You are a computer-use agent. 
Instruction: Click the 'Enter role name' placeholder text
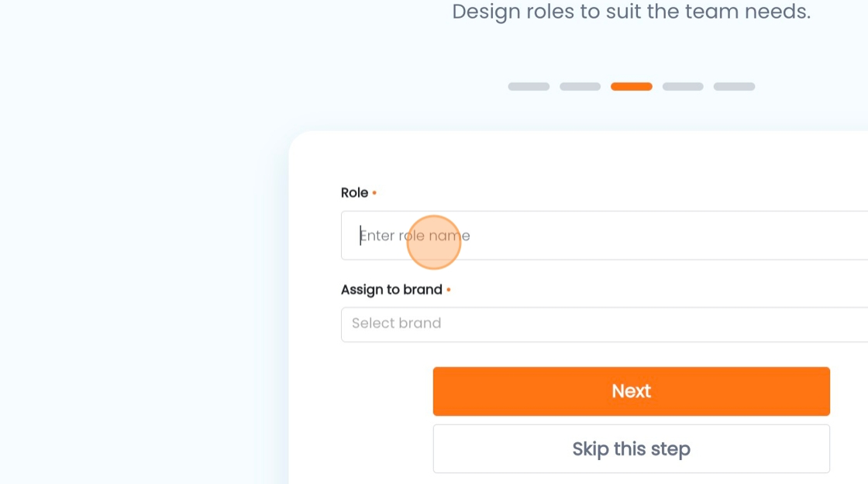pyautogui.click(x=415, y=236)
